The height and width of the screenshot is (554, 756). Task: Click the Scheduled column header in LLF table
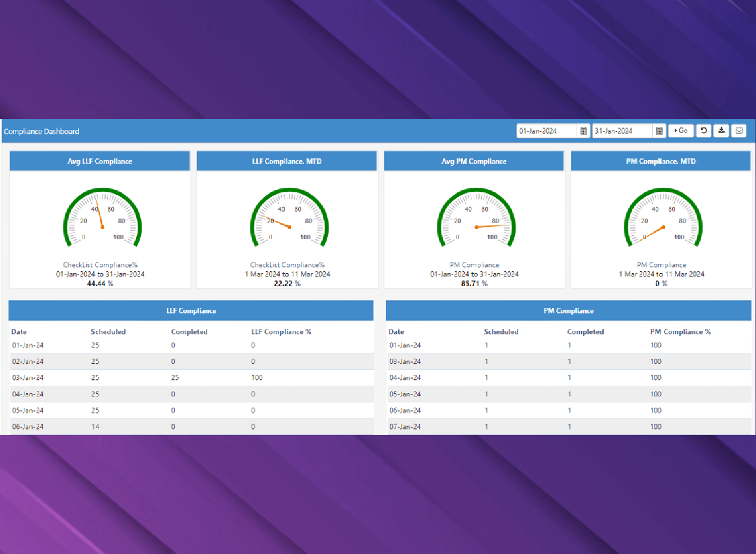108,332
